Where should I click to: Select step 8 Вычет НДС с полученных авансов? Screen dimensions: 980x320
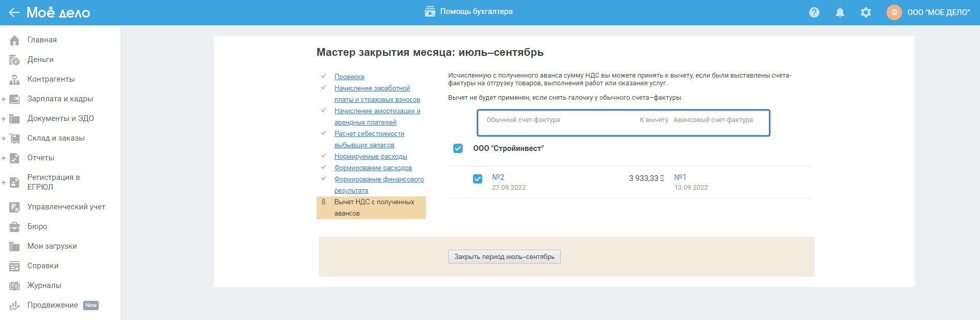[x=374, y=207]
